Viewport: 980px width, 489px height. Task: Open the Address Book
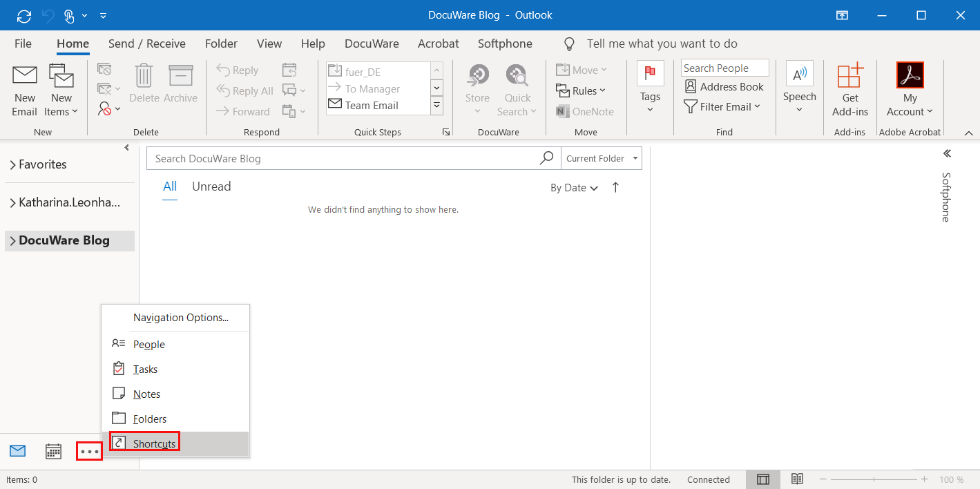pos(724,87)
